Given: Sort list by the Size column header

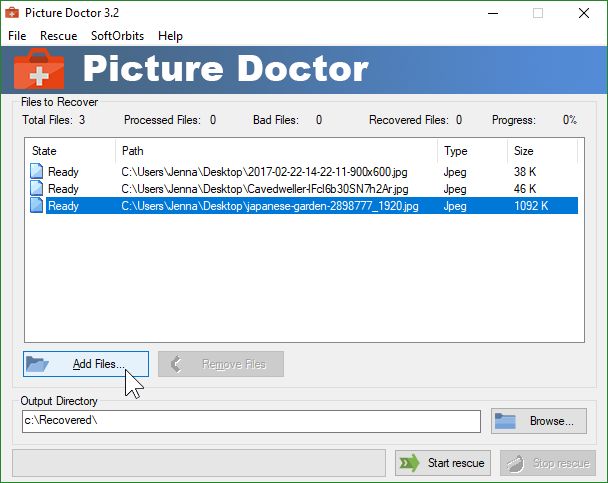Looking at the screenshot, I should (x=541, y=151).
